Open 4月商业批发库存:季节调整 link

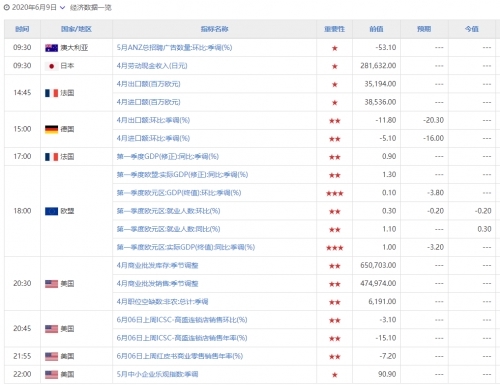point(157,265)
